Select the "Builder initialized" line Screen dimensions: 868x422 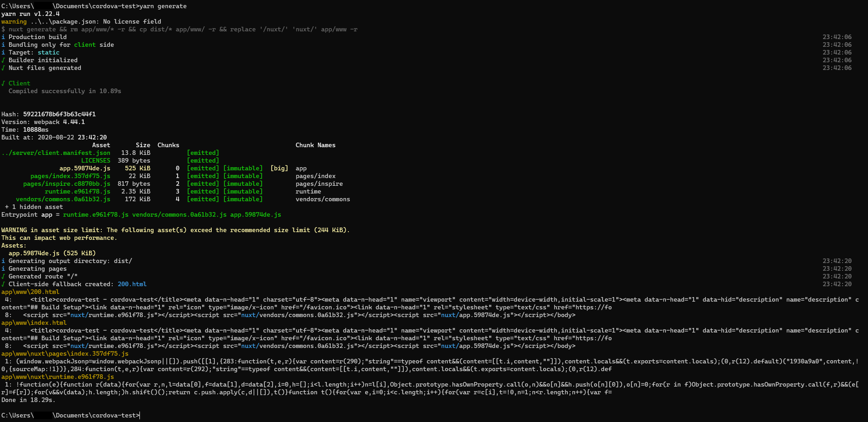tap(40, 60)
